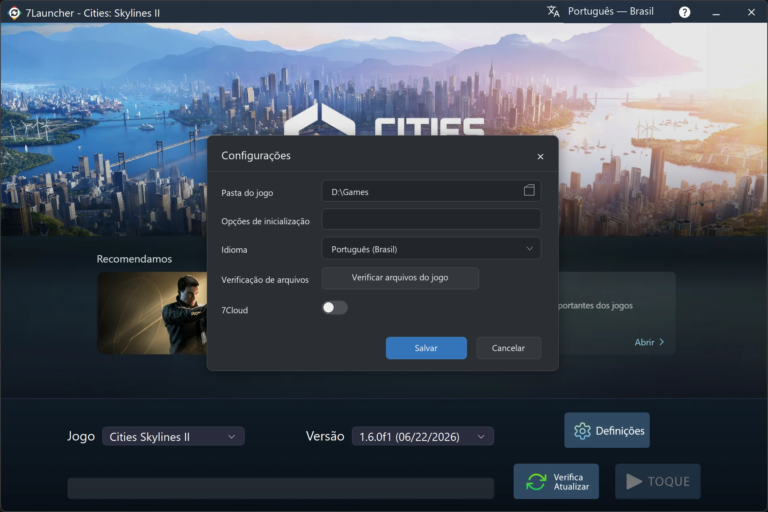Click the language translate icon
The height and width of the screenshot is (512, 768).
coord(553,12)
